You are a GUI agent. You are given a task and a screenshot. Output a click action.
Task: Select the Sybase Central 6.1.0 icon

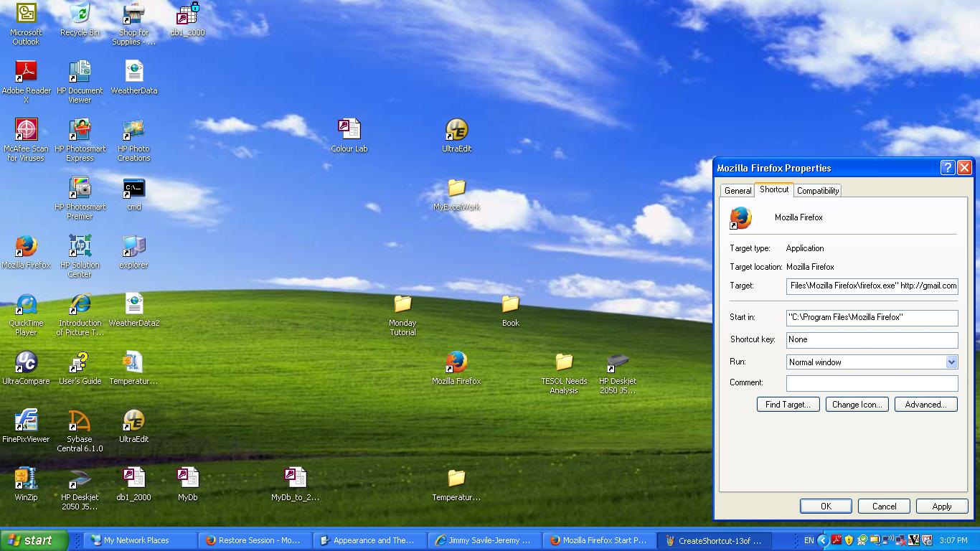point(80,421)
